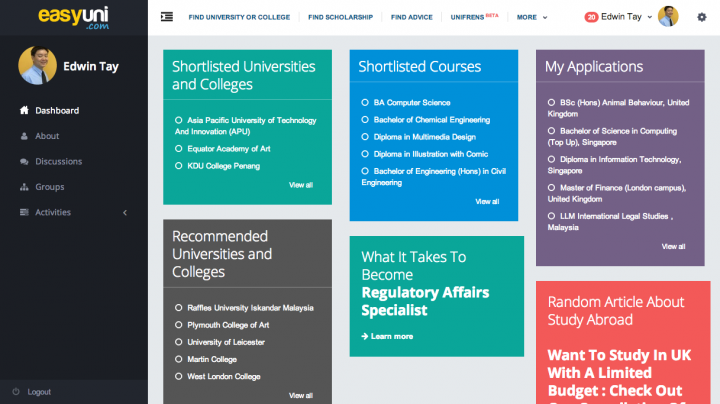This screenshot has width=720, height=404.
Task: Click the About person icon
Action: pos(24,136)
